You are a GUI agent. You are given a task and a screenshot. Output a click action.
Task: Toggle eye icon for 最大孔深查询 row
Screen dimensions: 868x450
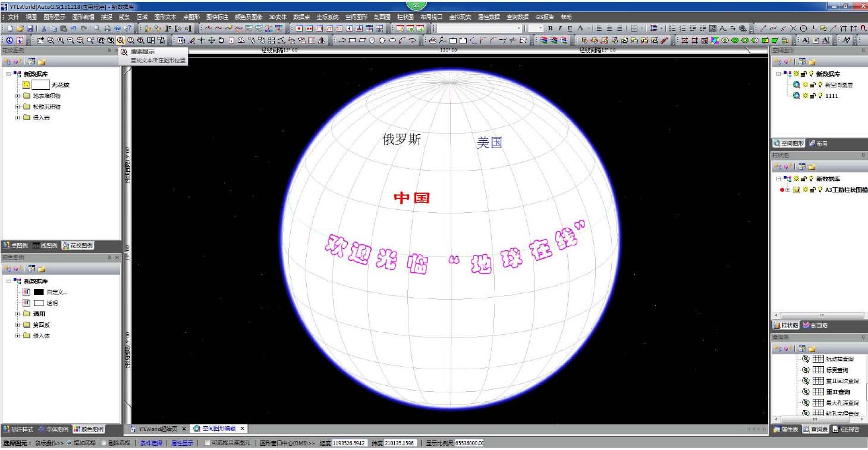point(806,402)
